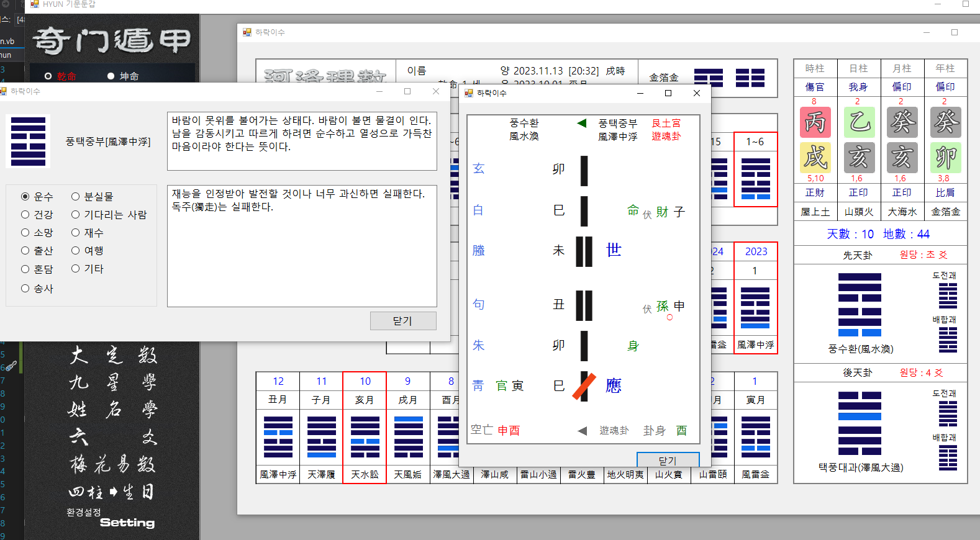980x540 pixels.
Task: Choose 坤命 gender option in sidebar
Action: point(123,76)
